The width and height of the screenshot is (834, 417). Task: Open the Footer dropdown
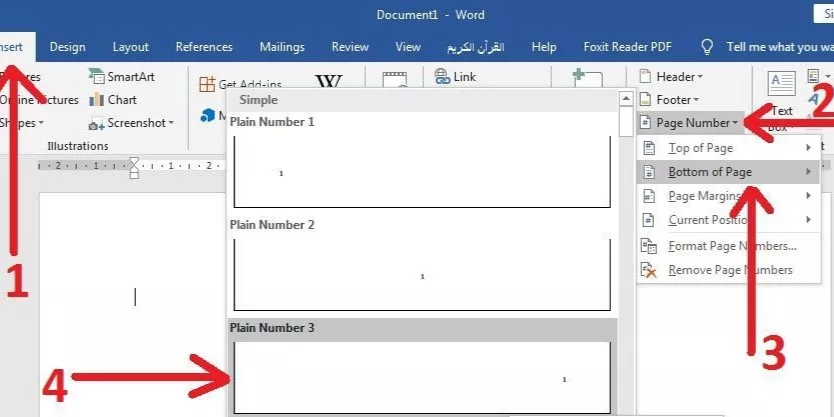[669, 99]
